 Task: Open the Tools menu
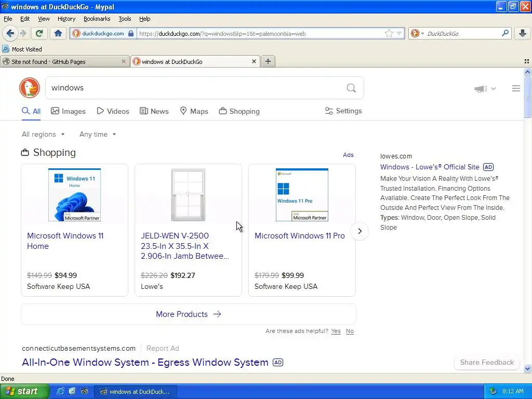pos(125,19)
